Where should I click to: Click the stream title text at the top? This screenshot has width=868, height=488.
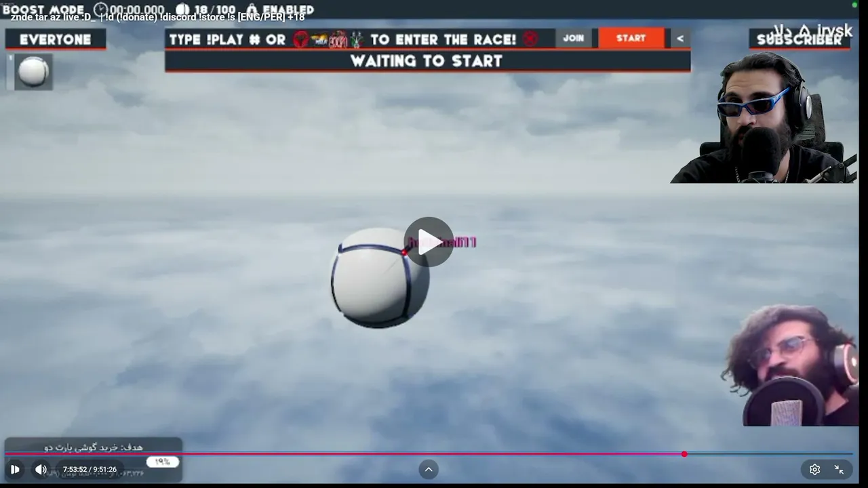pyautogui.click(x=157, y=17)
